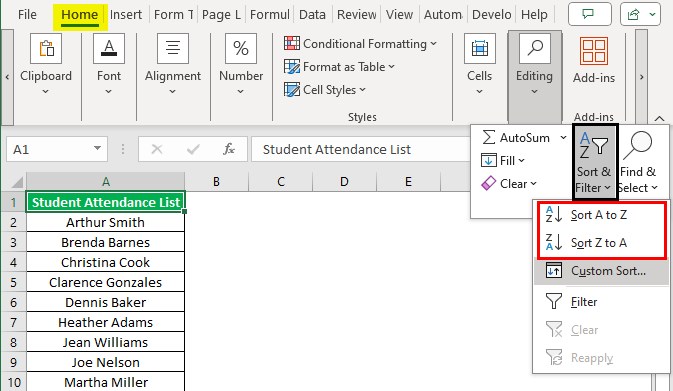The width and height of the screenshot is (673, 391).
Task: Select column A header
Action: (x=106, y=182)
